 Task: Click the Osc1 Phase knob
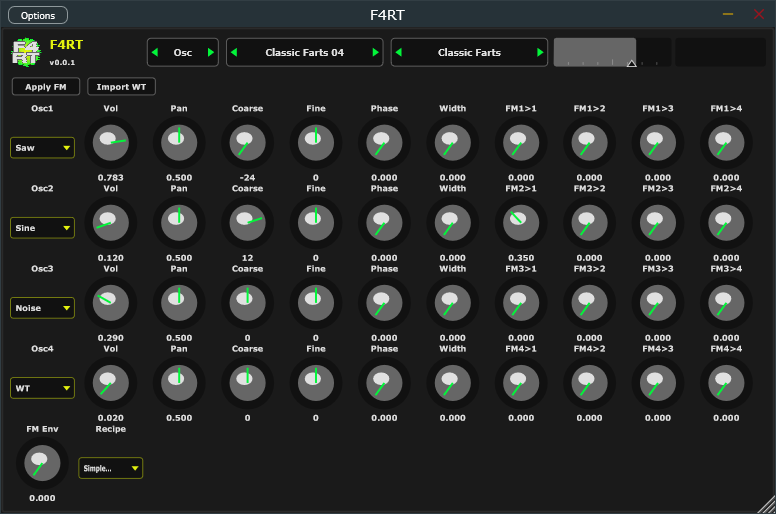[385, 143]
